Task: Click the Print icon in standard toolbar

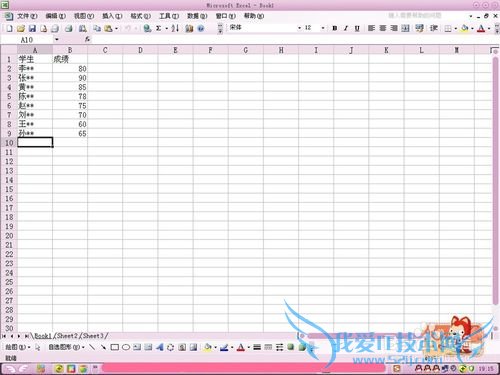Action: [x=69, y=28]
